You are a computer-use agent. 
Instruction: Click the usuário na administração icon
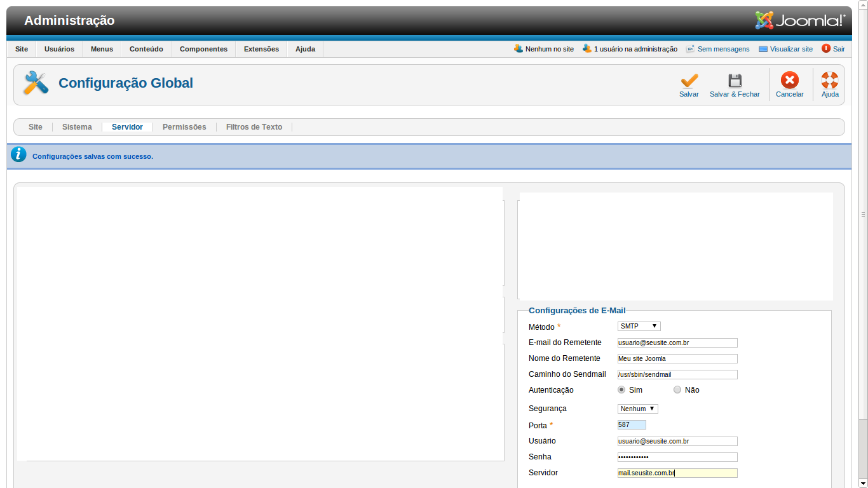click(x=587, y=48)
